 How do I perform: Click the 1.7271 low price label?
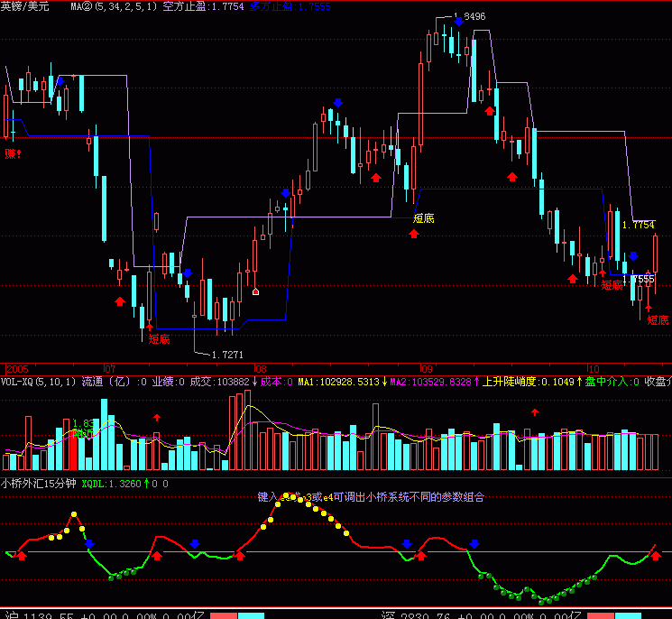226,355
